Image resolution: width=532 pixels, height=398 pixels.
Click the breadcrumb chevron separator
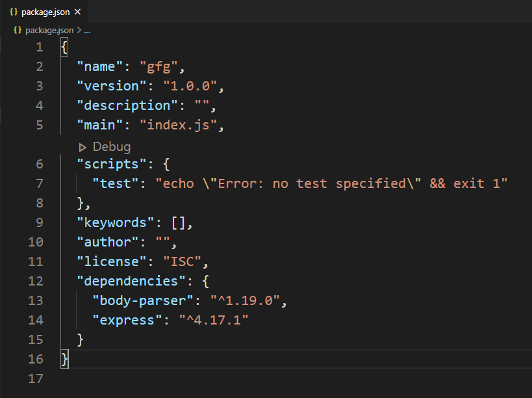coord(79,30)
